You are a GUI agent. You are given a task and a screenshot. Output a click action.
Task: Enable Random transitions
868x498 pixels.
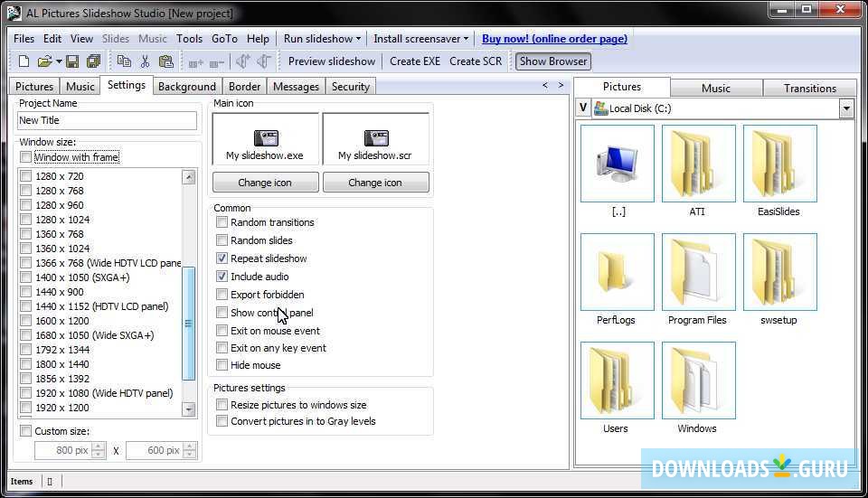coord(222,222)
